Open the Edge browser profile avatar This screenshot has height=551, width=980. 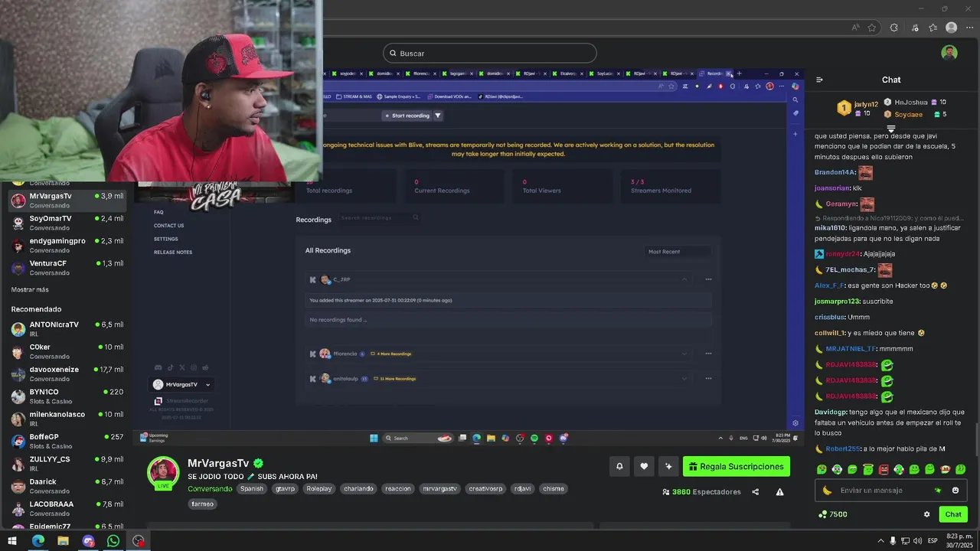click(x=951, y=28)
